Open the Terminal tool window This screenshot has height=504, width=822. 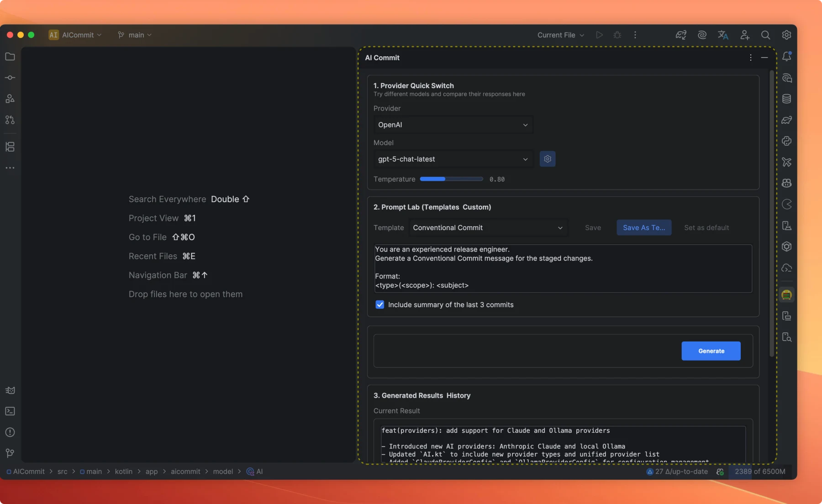(x=10, y=411)
